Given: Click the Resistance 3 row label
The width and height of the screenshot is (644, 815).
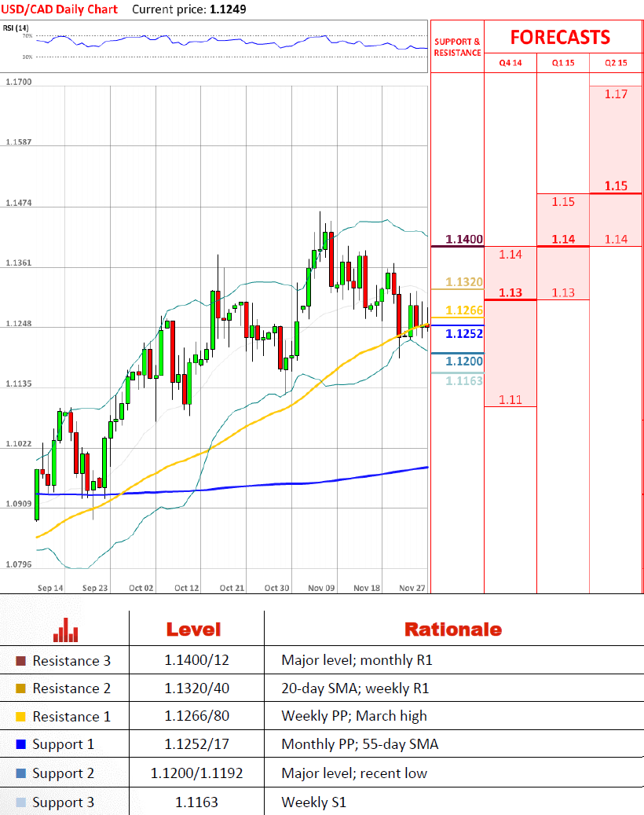Looking at the screenshot, I should (71, 661).
